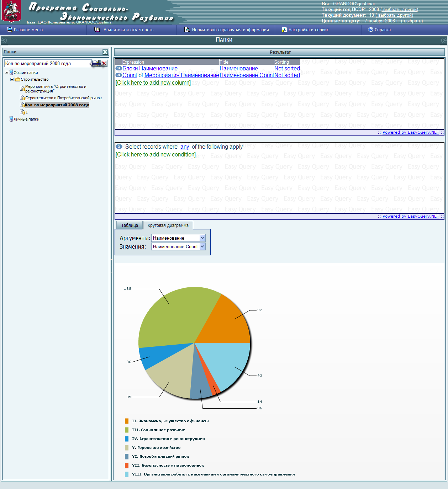Click the Строительство folder icon
This screenshot has width=448, height=489.
(x=17, y=79)
